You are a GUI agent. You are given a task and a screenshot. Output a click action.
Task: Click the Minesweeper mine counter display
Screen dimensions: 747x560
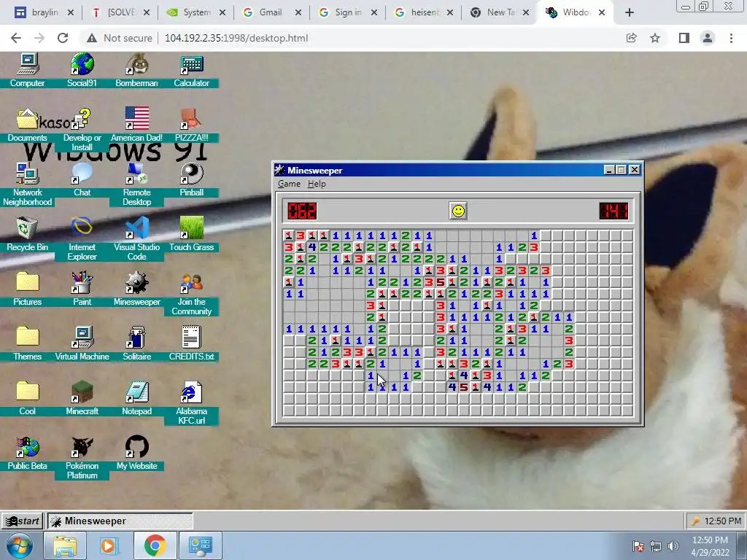[x=302, y=211]
